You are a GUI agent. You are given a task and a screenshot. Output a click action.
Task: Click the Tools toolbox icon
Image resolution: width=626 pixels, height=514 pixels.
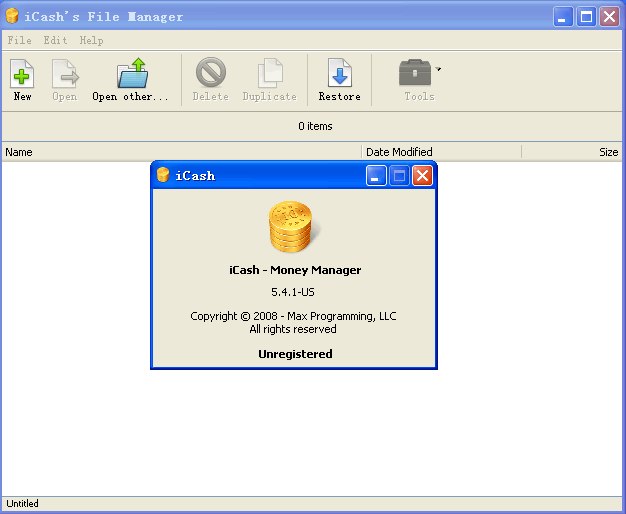(x=415, y=73)
